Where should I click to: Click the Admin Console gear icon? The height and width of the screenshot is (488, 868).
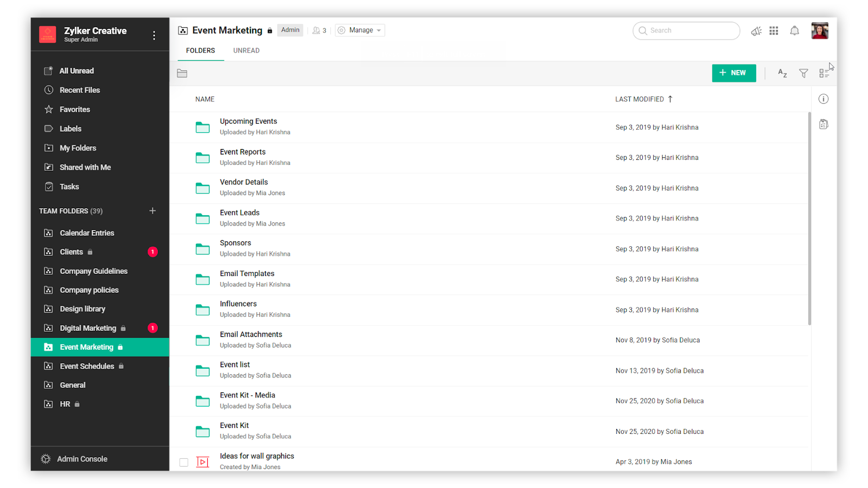point(46,459)
